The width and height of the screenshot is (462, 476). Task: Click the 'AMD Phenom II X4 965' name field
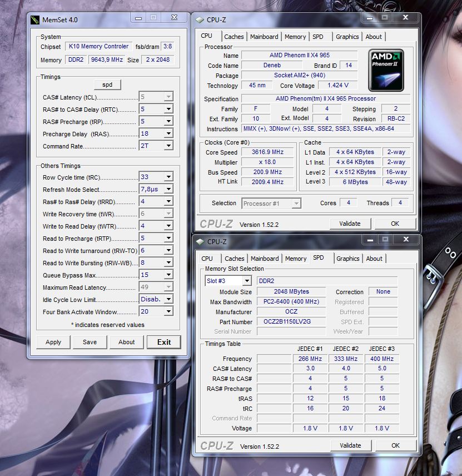click(300, 55)
